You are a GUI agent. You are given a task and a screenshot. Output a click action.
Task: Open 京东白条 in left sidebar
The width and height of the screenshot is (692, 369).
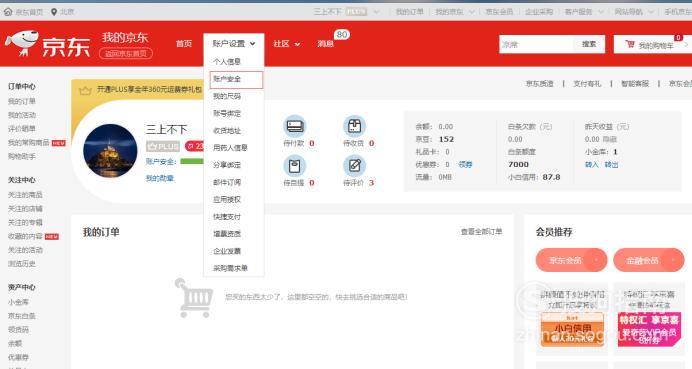[22, 316]
